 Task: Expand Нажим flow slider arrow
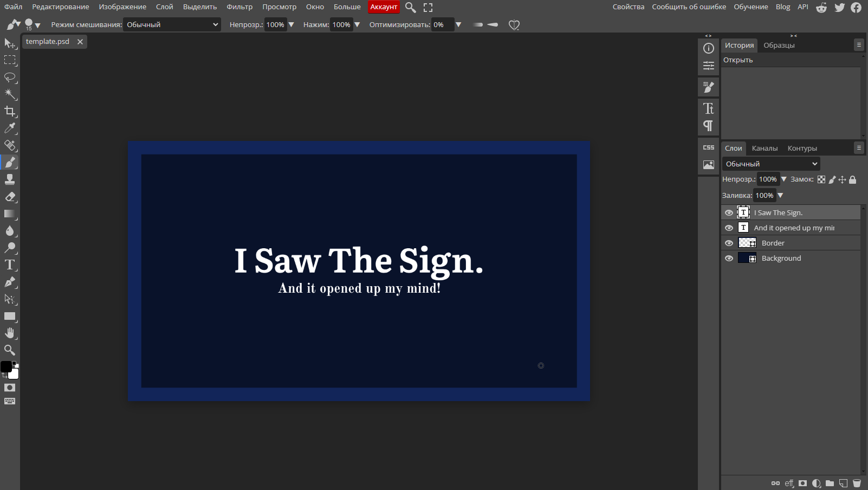357,24
